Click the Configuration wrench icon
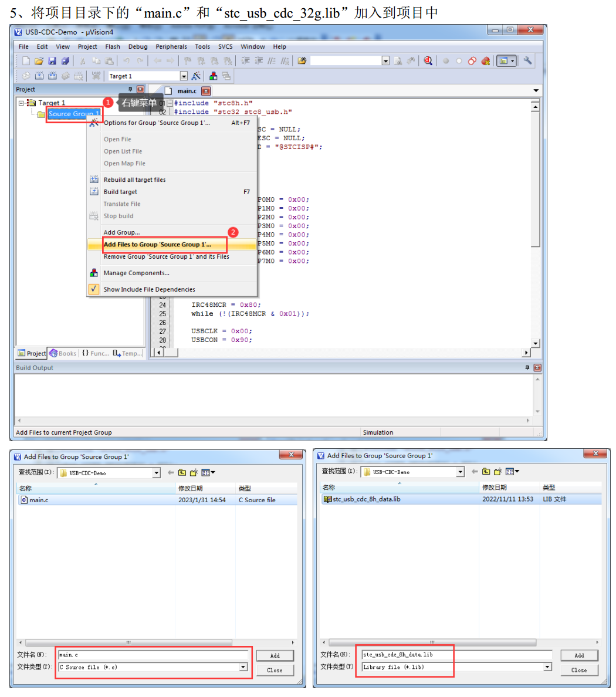Screen dimensions: 616x697 tap(527, 60)
